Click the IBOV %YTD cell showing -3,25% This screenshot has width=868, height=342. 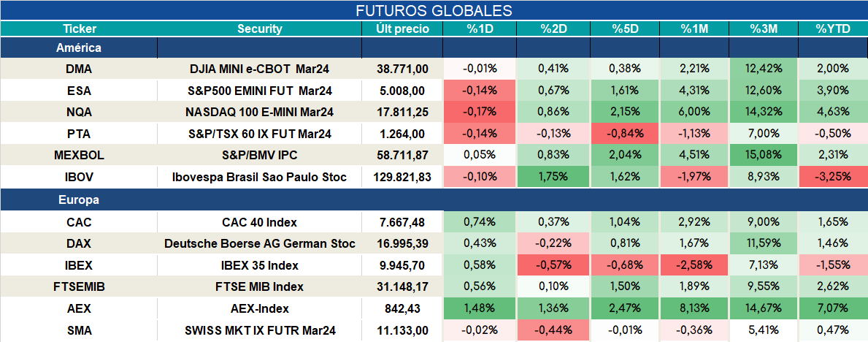(x=833, y=178)
